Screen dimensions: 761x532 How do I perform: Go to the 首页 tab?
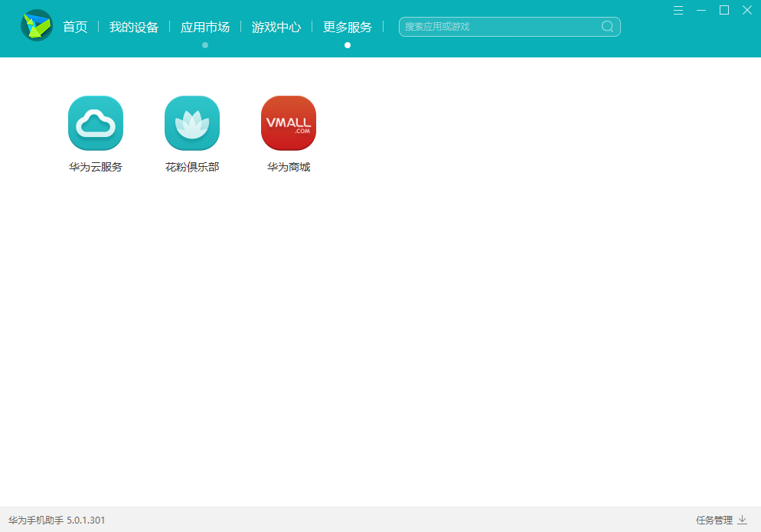[75, 27]
